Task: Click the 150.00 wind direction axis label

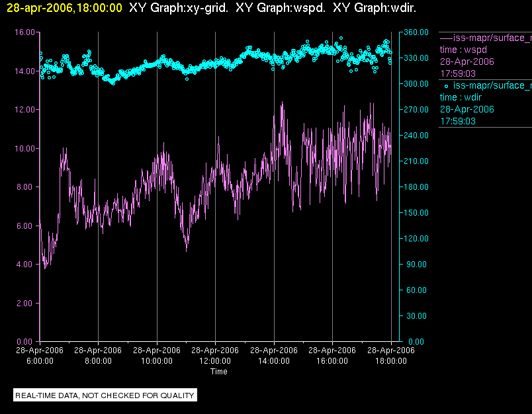Action: tap(416, 212)
